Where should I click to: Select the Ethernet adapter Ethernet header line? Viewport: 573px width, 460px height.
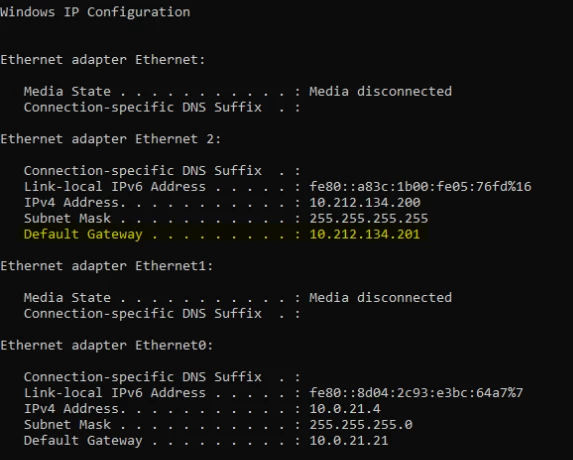(103, 60)
